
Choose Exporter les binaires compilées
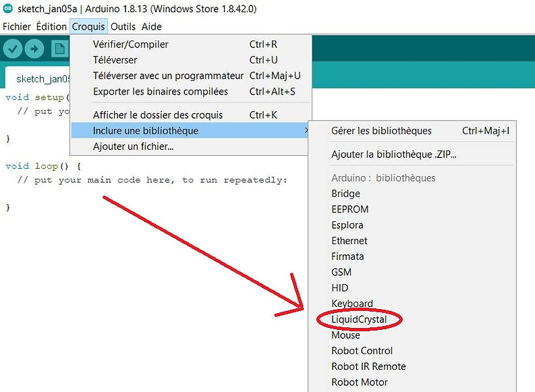[191, 92]
